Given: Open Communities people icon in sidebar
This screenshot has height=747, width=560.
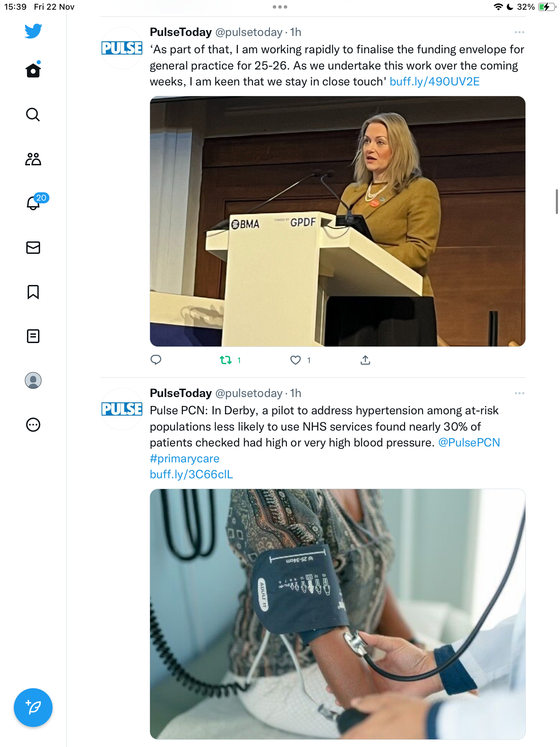Looking at the screenshot, I should coord(33,159).
